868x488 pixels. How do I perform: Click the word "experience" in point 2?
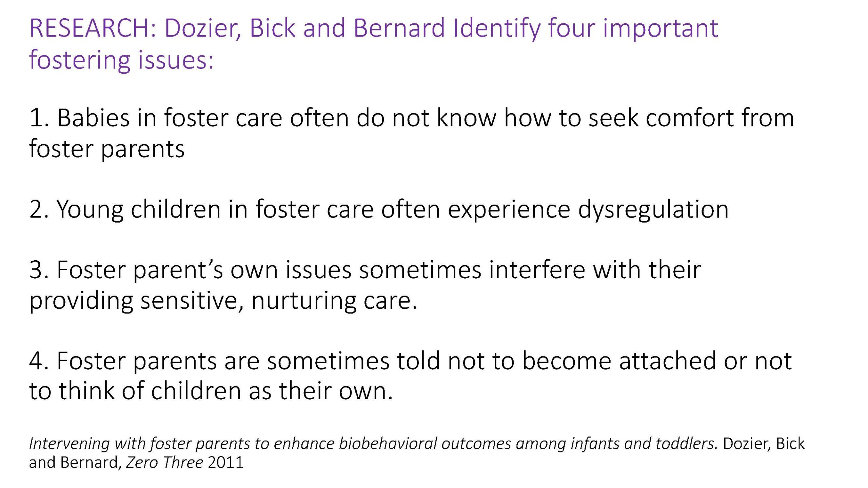(x=509, y=210)
